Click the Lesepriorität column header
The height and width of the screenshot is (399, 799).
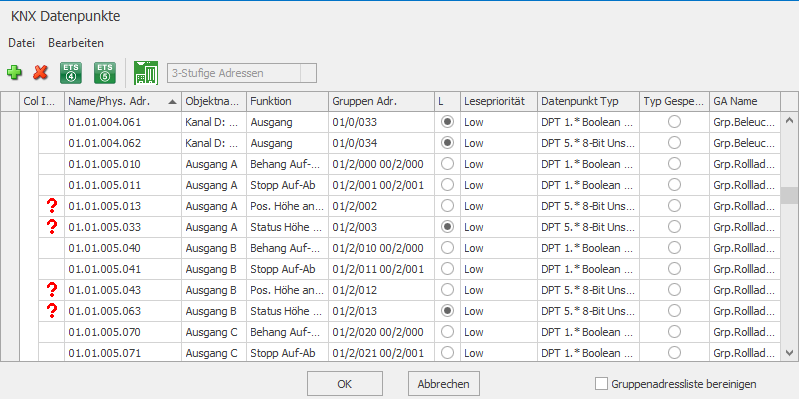[499, 101]
